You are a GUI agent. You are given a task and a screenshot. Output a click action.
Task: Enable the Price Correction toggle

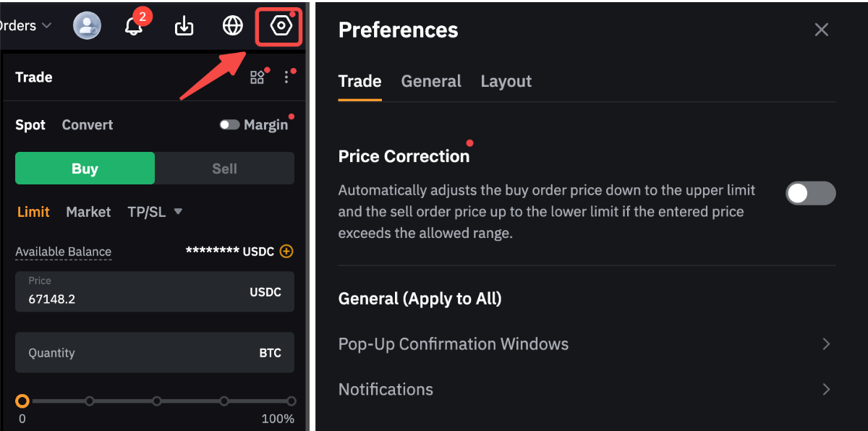coord(810,193)
